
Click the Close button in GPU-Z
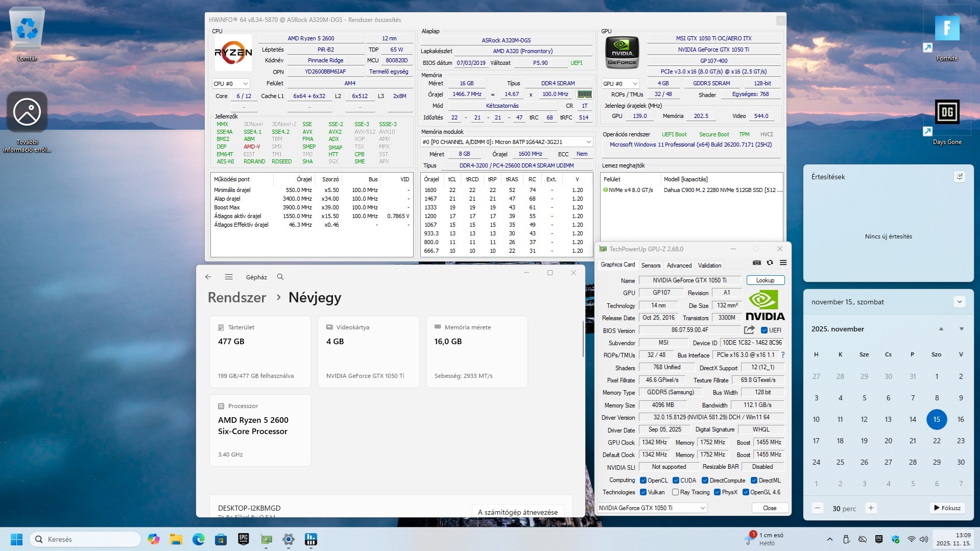pos(770,508)
